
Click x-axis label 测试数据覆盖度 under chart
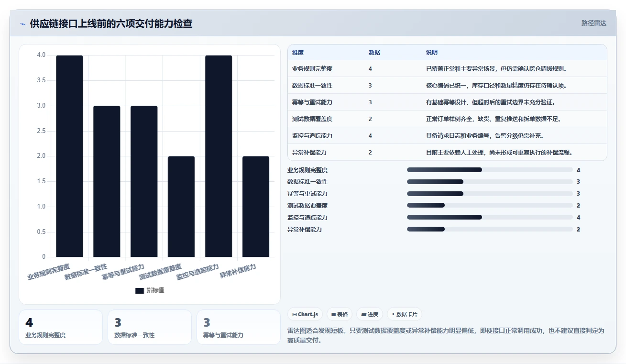point(161,272)
